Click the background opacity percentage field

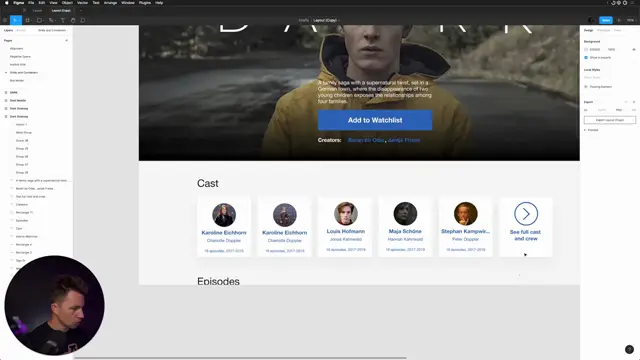(611, 49)
